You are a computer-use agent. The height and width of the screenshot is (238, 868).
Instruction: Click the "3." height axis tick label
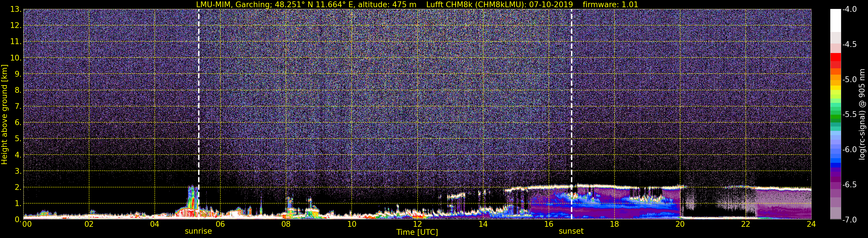[x=18, y=171]
